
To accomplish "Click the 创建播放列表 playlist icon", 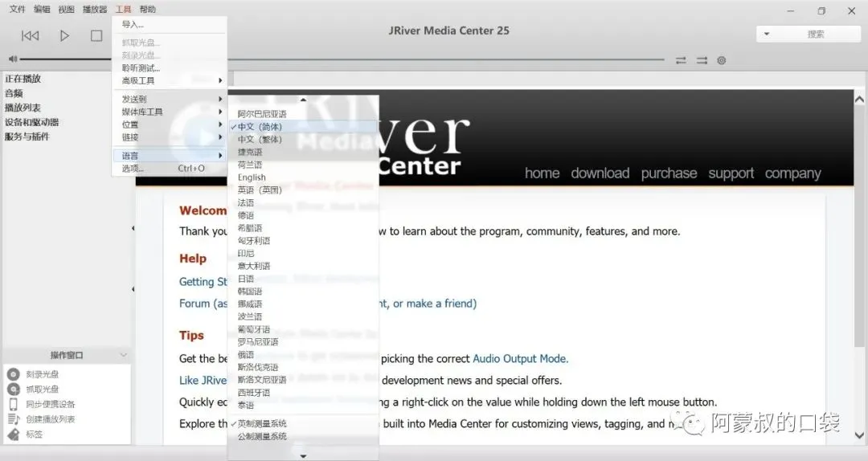I will point(14,419).
